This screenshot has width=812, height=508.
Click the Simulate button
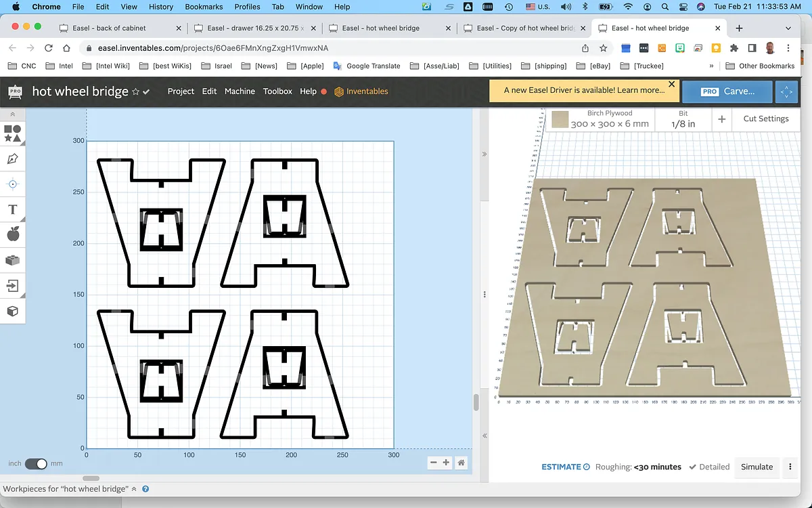tap(757, 467)
